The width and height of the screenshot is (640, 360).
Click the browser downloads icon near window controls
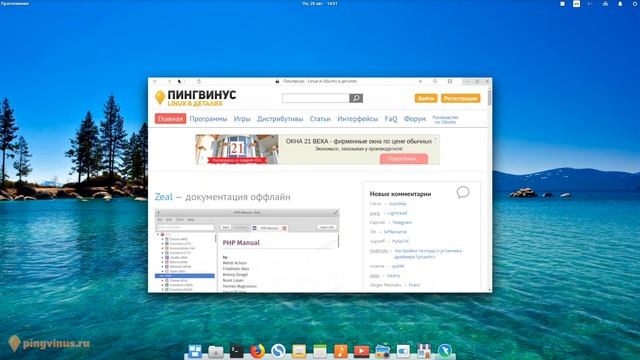(450, 82)
